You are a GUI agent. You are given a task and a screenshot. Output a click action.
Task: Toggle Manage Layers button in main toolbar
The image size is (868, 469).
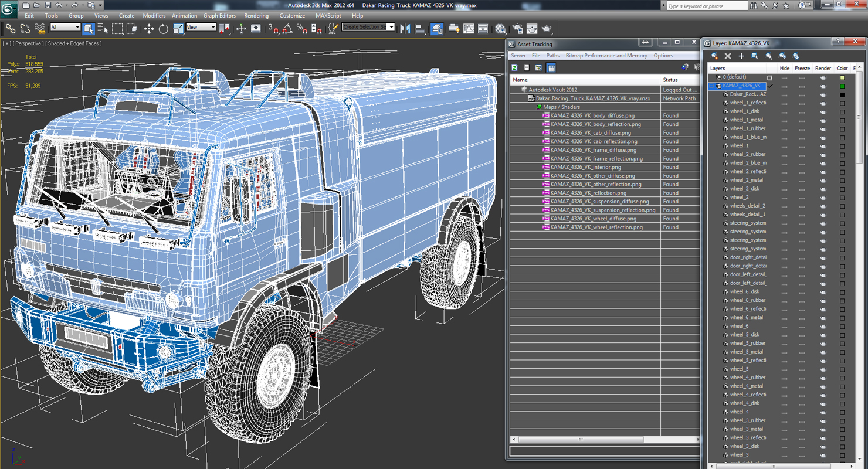point(437,28)
